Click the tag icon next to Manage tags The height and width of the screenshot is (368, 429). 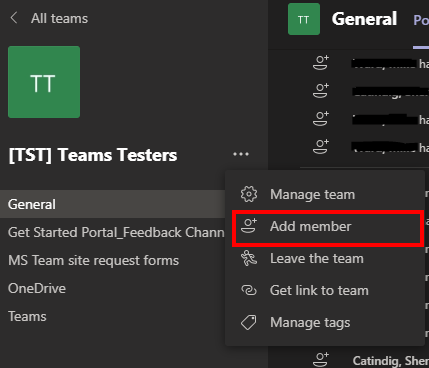pyautogui.click(x=249, y=322)
